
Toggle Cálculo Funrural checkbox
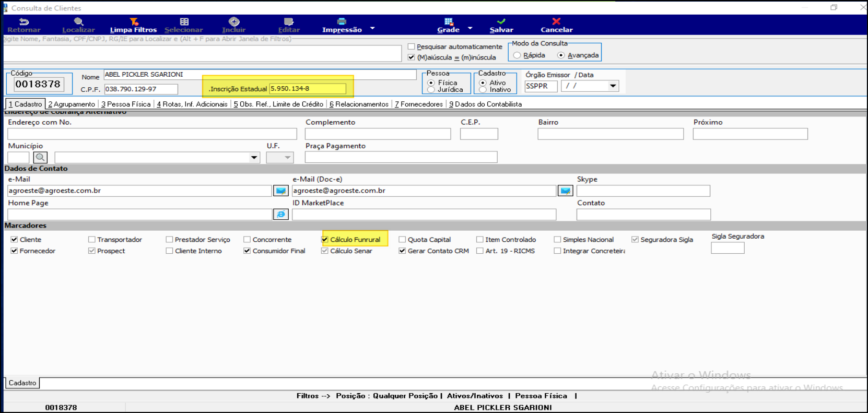click(x=325, y=240)
